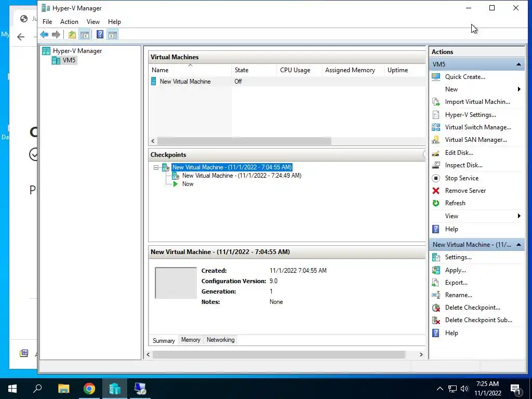This screenshot has height=399, width=532.
Task: Switch to the Summary tab
Action: 164,341
